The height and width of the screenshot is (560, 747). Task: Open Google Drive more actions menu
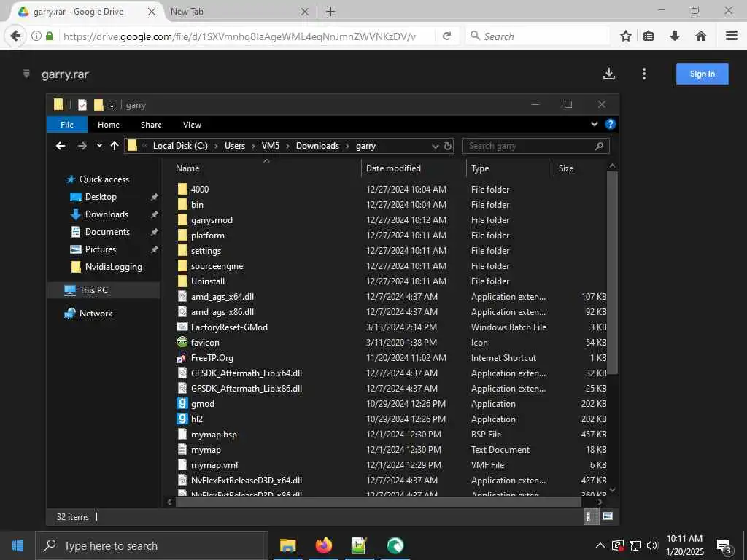pyautogui.click(x=644, y=74)
